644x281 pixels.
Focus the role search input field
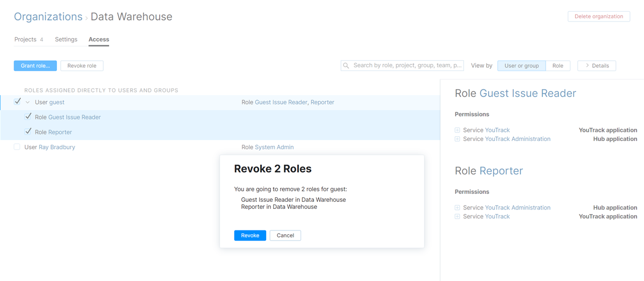click(x=407, y=66)
